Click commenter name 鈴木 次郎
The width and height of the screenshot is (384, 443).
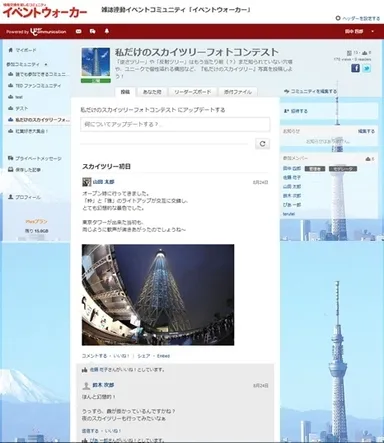point(103,385)
